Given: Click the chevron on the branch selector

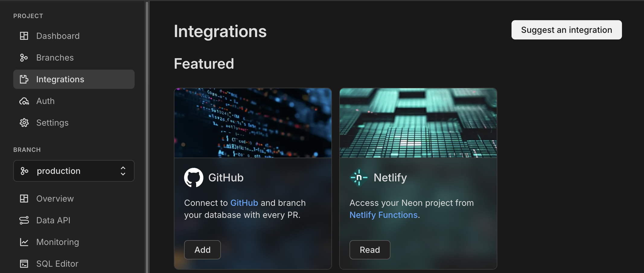Looking at the screenshot, I should pyautogui.click(x=123, y=171).
